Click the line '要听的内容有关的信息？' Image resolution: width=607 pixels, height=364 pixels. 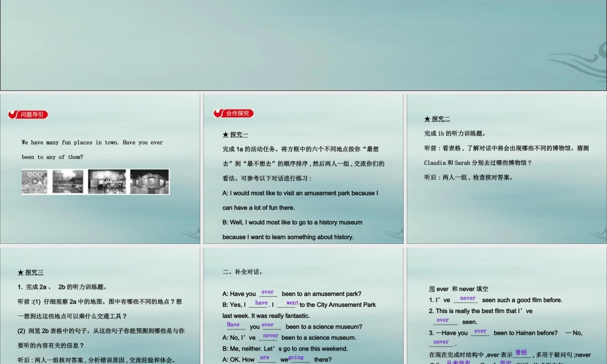(51, 345)
